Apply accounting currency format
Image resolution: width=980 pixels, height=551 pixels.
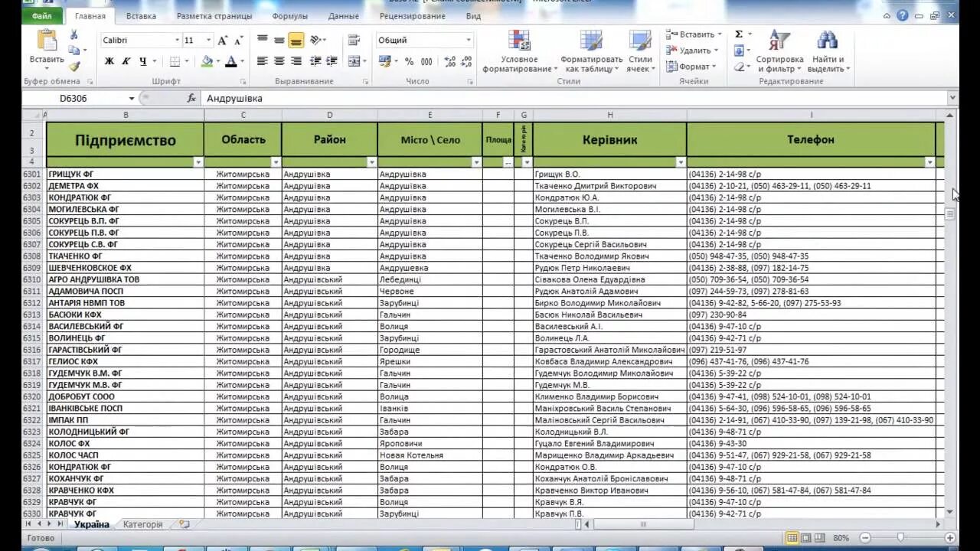click(x=384, y=61)
